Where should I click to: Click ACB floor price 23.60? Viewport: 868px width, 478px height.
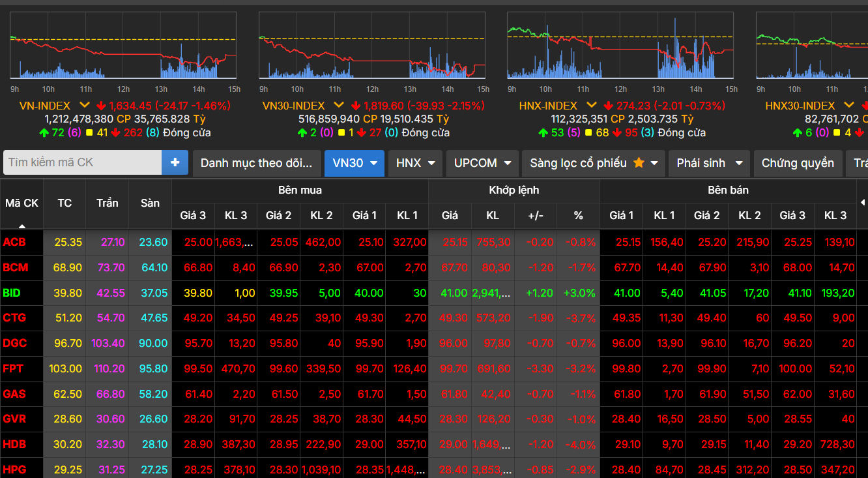coord(153,242)
